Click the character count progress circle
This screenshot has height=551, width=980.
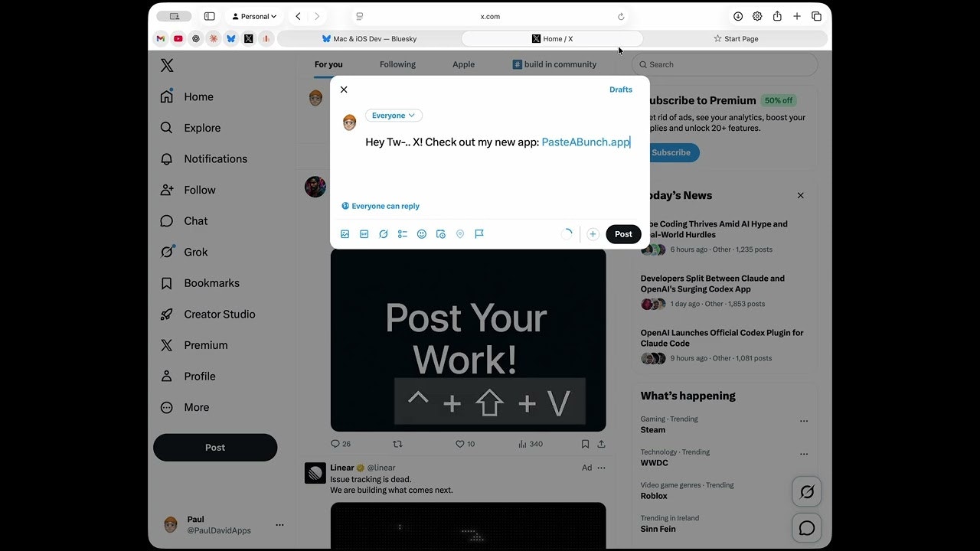[x=567, y=233]
